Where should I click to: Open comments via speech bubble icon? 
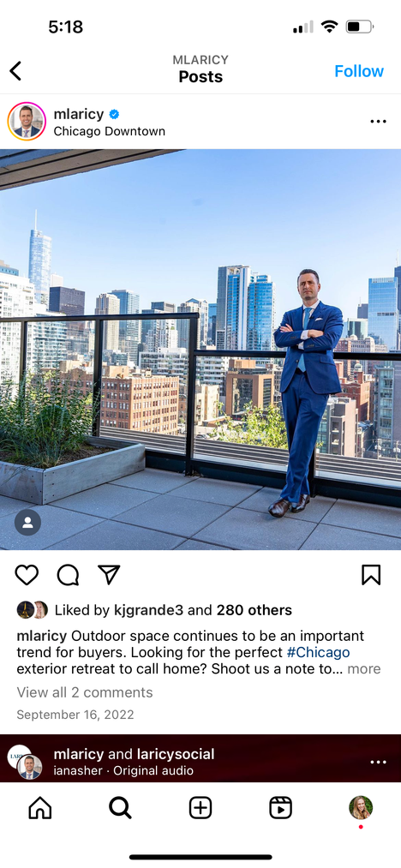(69, 575)
